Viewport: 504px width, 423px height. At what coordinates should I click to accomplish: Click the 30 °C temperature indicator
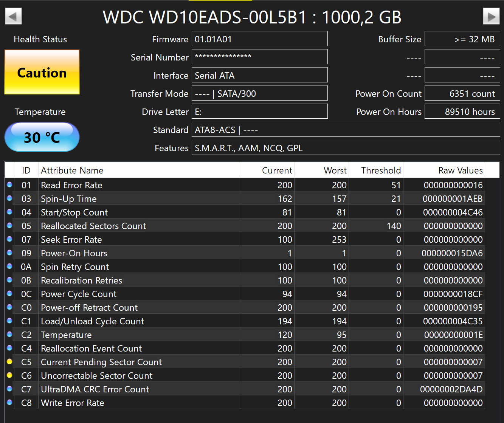[42, 137]
